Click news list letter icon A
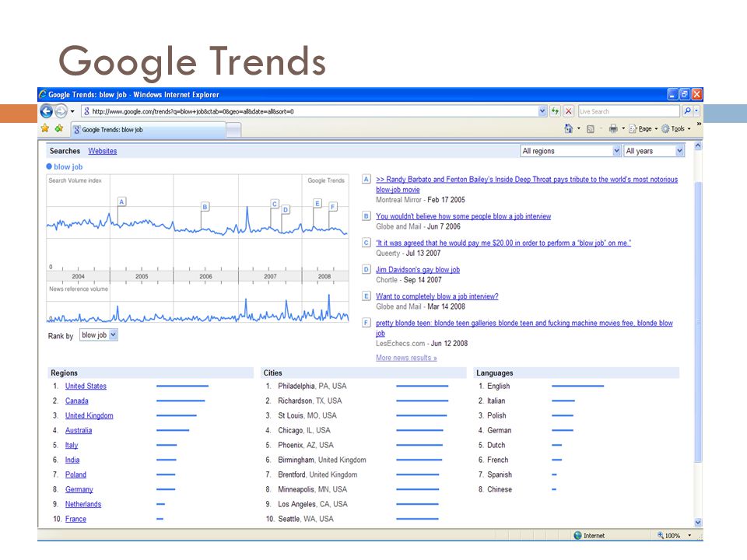The image size is (747, 560). pyautogui.click(x=366, y=179)
